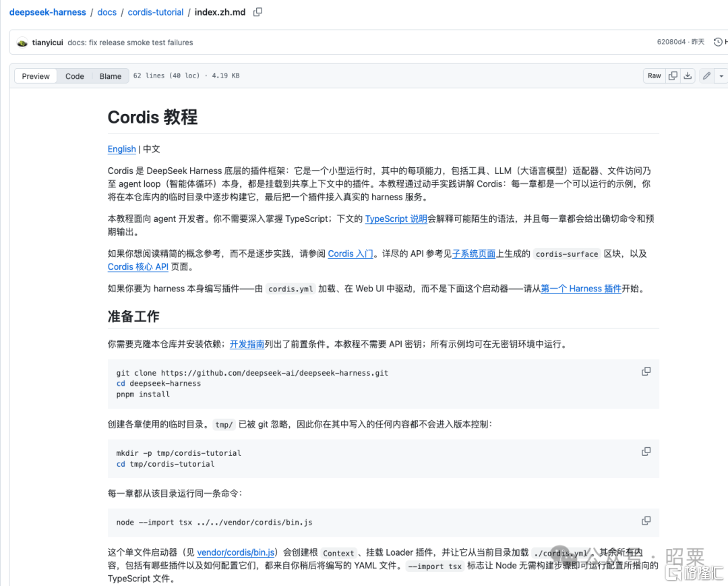
Task: Edit file with the pencil icon
Action: pyautogui.click(x=706, y=76)
